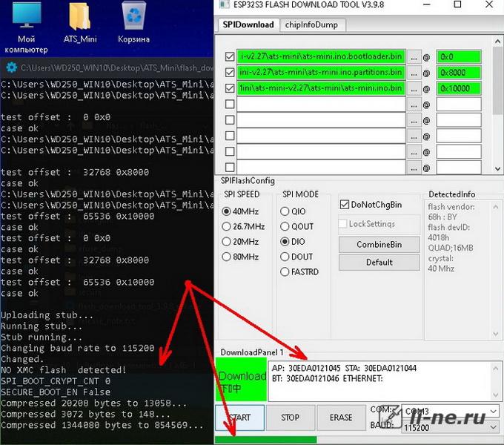
Task: Click the START button
Action: [x=240, y=418]
